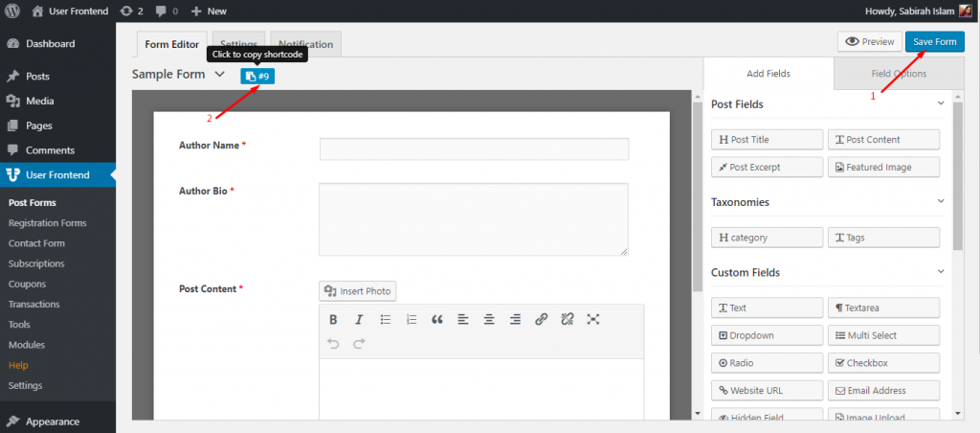This screenshot has width=980, height=433.
Task: Add a Dropdown custom field
Action: [767, 335]
